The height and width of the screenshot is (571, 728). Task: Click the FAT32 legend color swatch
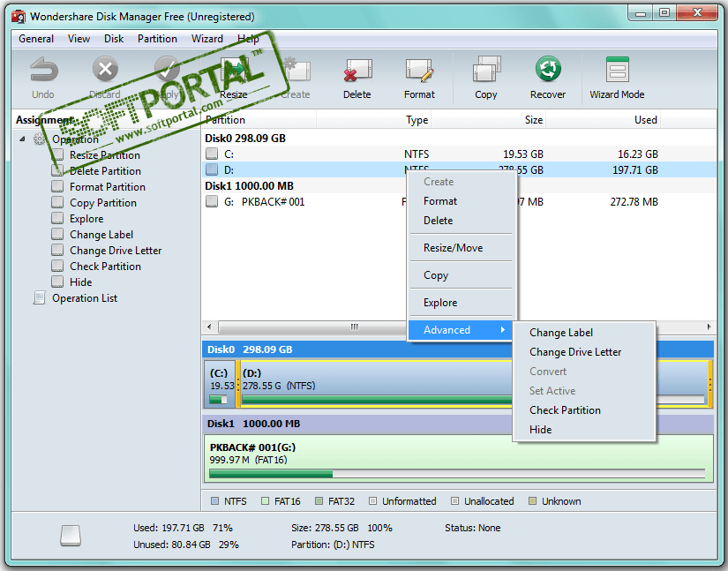(x=319, y=501)
